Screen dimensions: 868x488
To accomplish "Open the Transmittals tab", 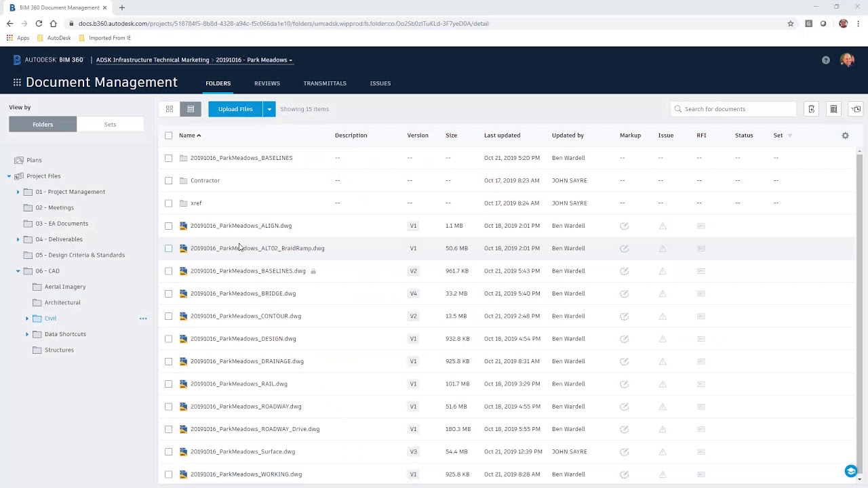I will coord(325,83).
